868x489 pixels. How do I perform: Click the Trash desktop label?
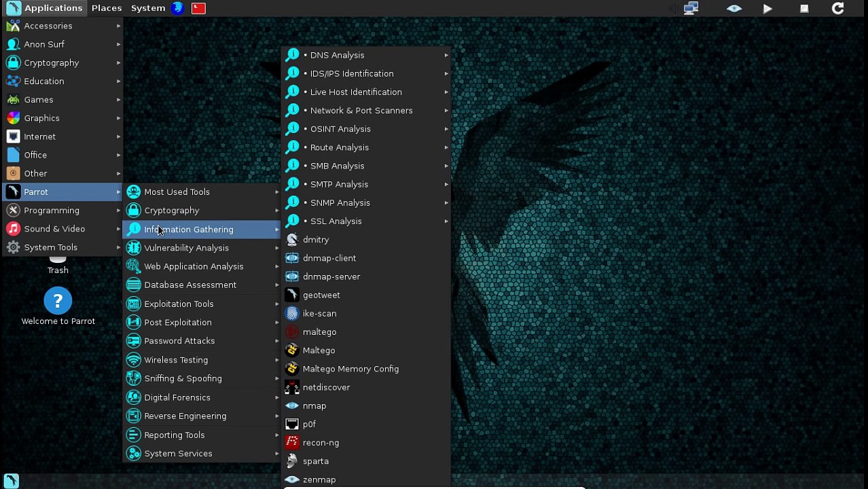pyautogui.click(x=58, y=270)
